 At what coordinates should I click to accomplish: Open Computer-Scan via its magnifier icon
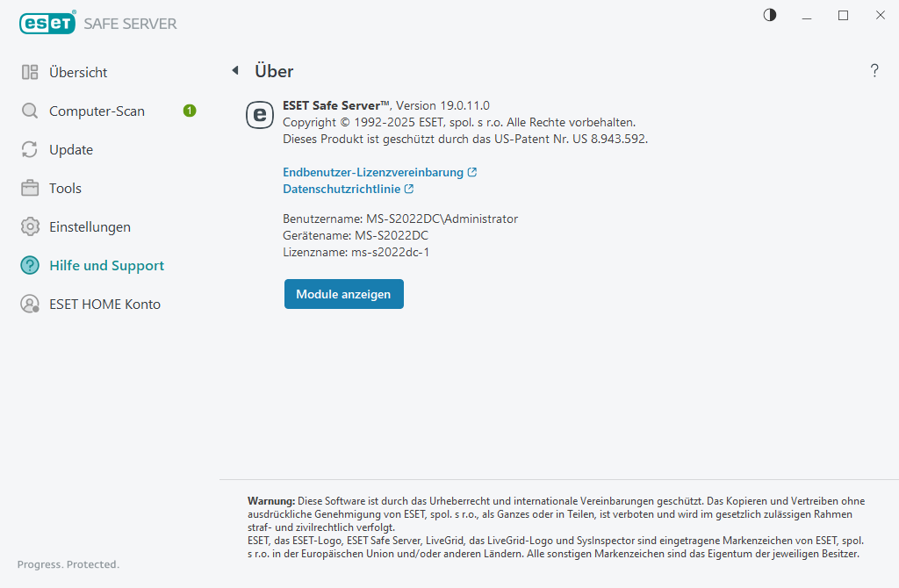[x=29, y=111]
